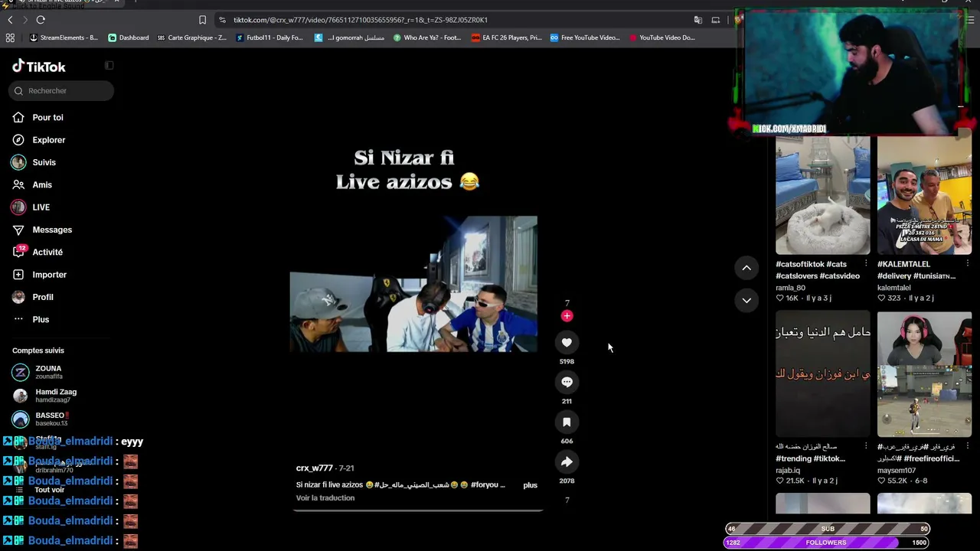Screen dimensions: 980x551
Task: Open the Importer upload page
Action: [50, 275]
